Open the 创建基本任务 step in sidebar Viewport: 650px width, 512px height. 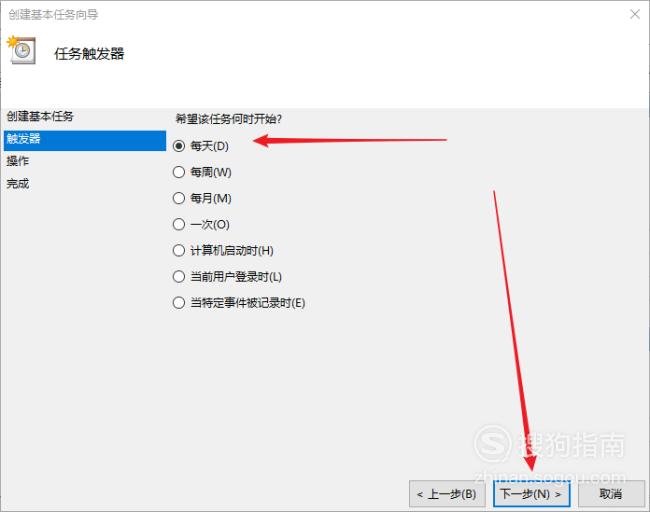point(40,116)
